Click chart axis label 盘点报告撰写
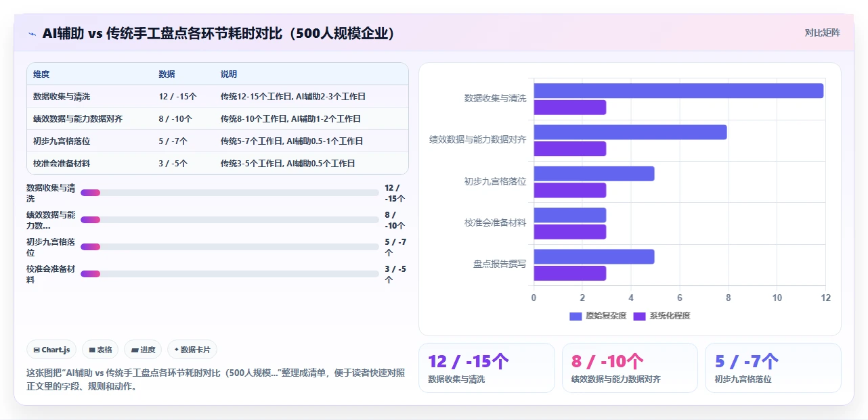 coord(500,264)
